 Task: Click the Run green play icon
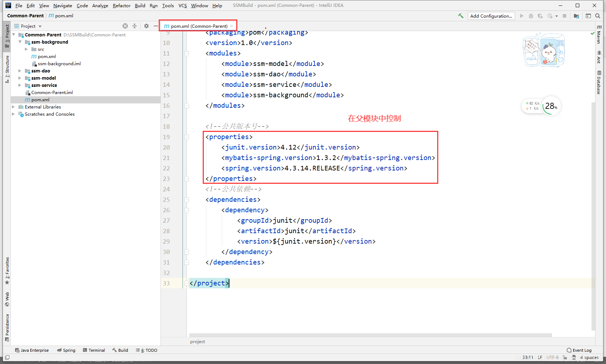tap(522, 16)
